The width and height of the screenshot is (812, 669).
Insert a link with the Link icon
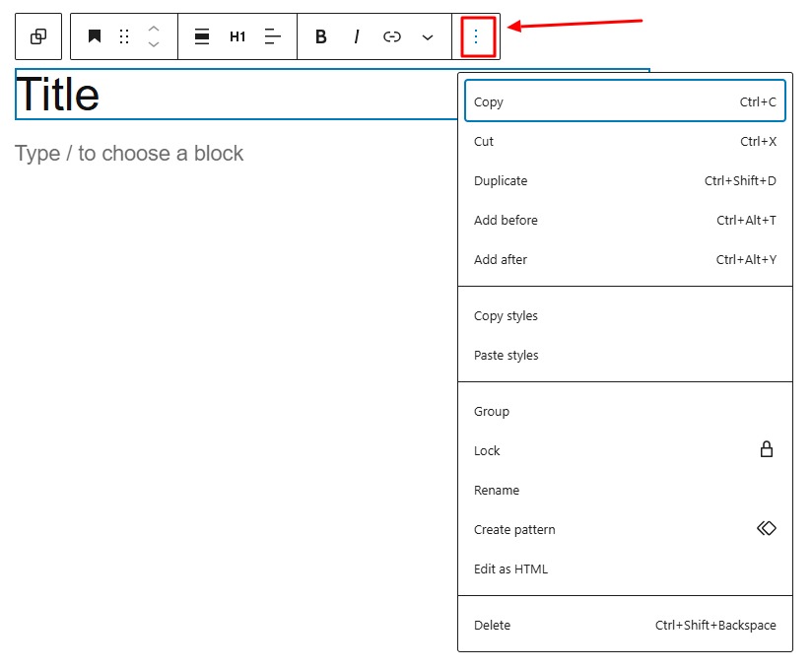coord(391,36)
